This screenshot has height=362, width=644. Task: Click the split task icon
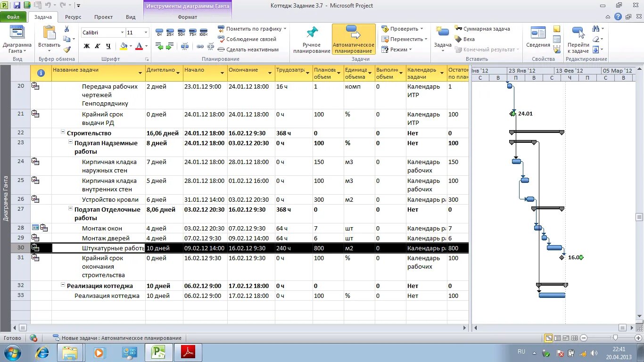(185, 46)
